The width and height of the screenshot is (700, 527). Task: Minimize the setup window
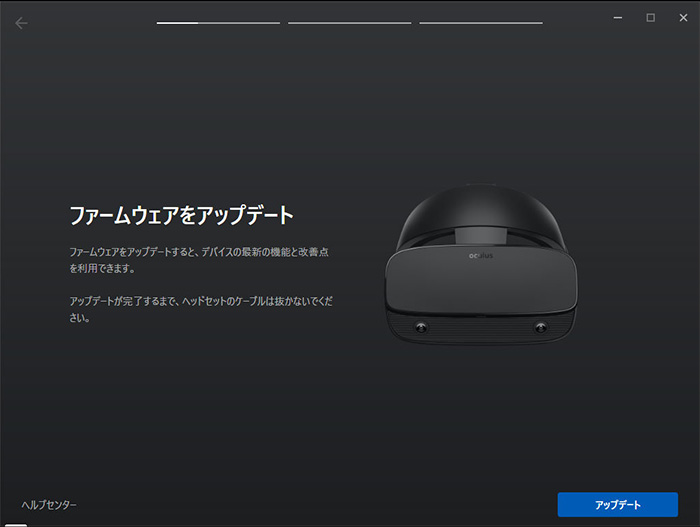tap(618, 18)
